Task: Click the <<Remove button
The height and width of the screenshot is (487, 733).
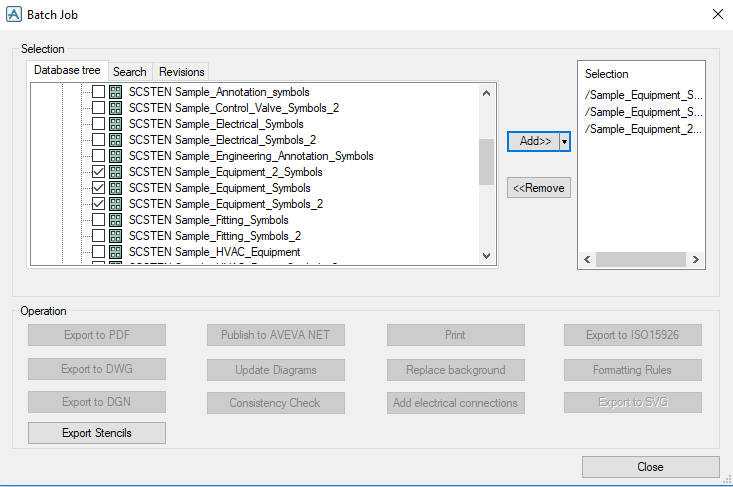Action: [538, 188]
